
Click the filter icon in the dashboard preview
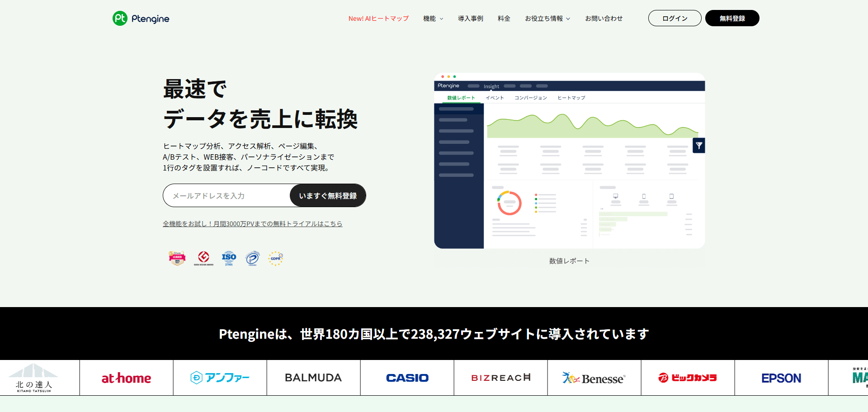click(x=698, y=146)
